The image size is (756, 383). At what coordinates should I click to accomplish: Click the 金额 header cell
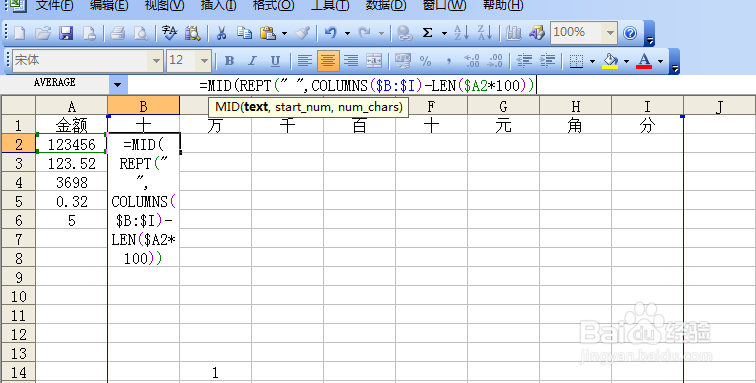pyautogui.click(x=71, y=125)
